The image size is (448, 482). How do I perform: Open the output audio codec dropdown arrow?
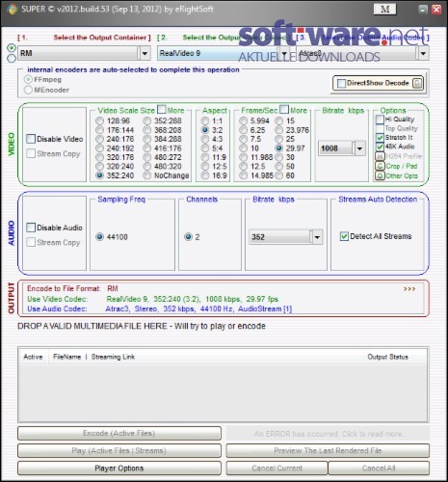423,53
